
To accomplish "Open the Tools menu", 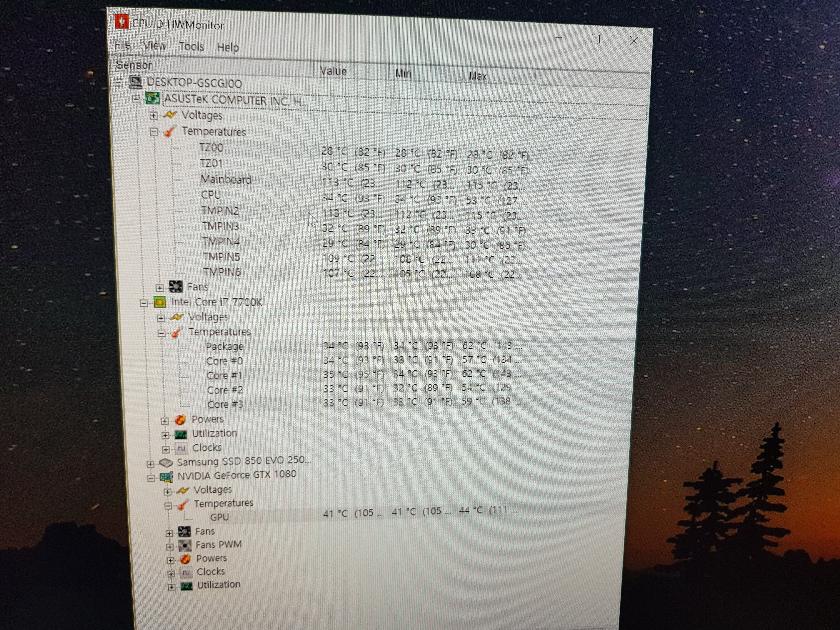I will (x=191, y=46).
